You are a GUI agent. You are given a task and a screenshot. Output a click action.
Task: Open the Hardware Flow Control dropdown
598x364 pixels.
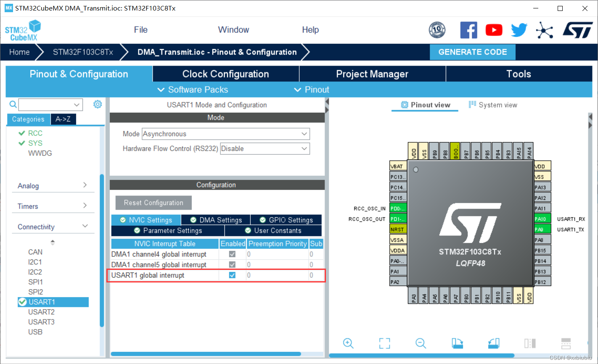coord(304,148)
